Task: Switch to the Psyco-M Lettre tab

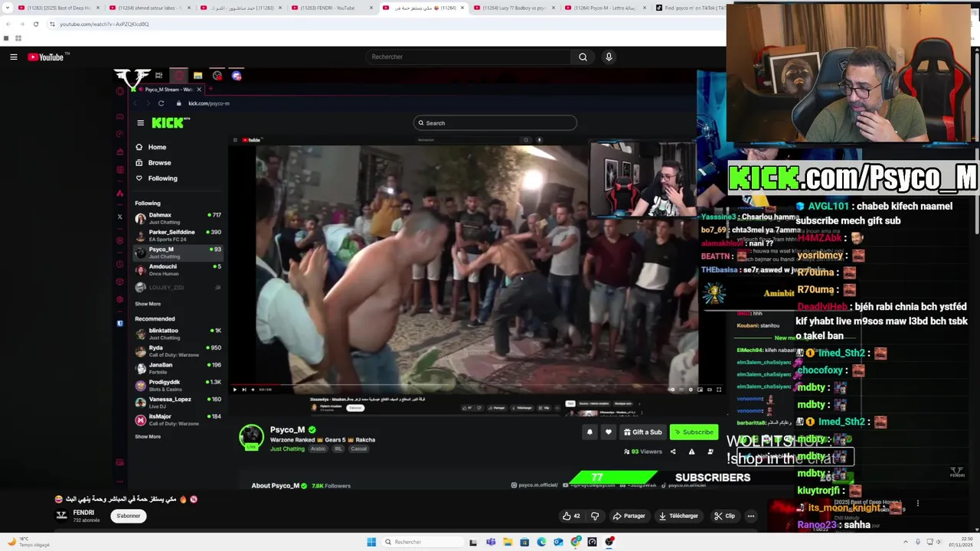Action: [x=604, y=8]
